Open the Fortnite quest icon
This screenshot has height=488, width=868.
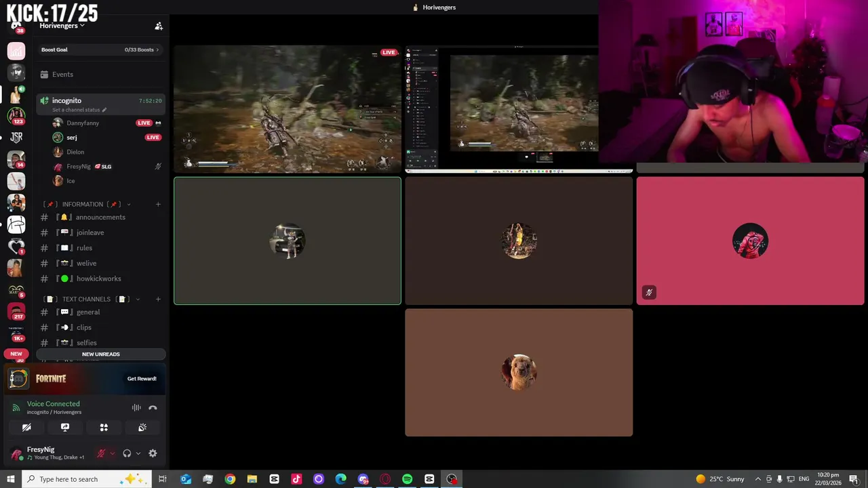pyautogui.click(x=18, y=379)
